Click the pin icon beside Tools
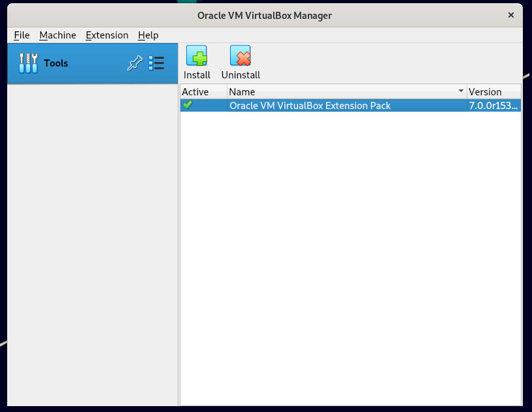The image size is (532, 412). coord(135,63)
